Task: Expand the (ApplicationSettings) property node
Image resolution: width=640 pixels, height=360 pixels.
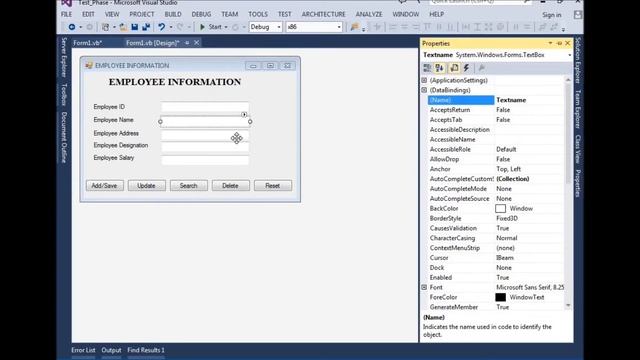Action: coord(424,80)
